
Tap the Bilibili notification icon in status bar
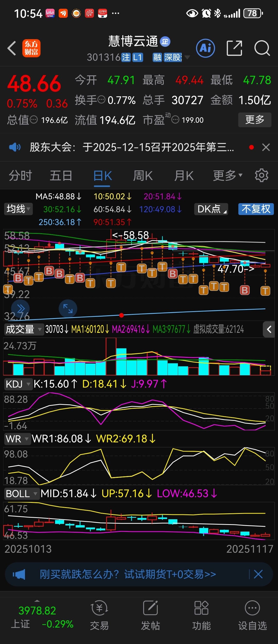(50, 13)
